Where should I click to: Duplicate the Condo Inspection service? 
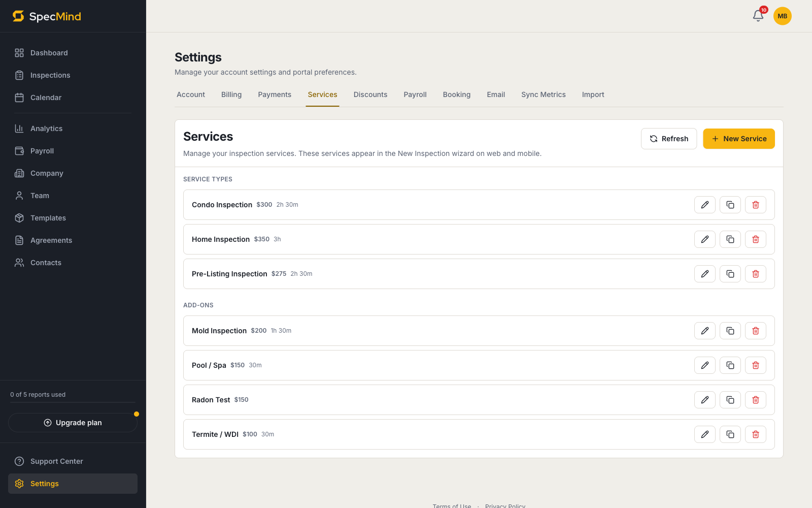[730, 205]
